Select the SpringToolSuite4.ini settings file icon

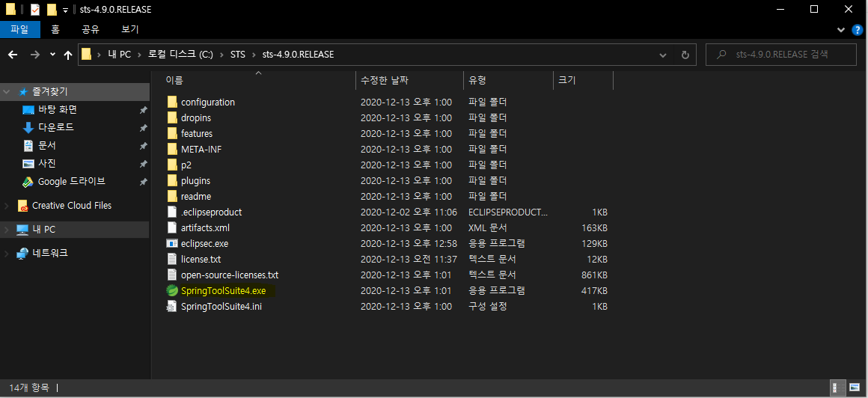[171, 306]
